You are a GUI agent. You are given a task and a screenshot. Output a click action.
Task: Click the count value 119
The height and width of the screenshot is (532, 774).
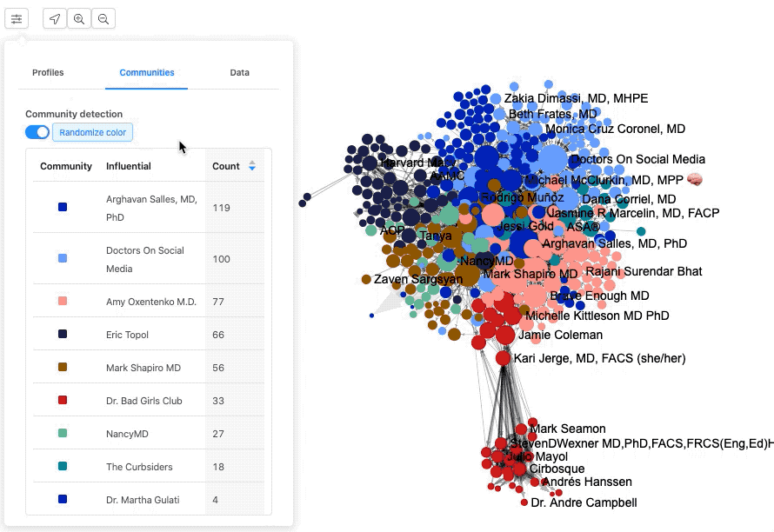(x=221, y=208)
